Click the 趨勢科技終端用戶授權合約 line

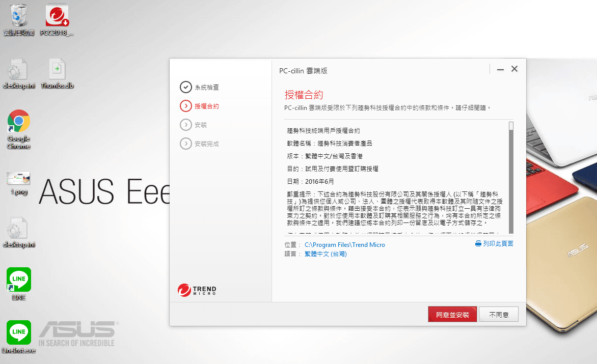pos(323,131)
